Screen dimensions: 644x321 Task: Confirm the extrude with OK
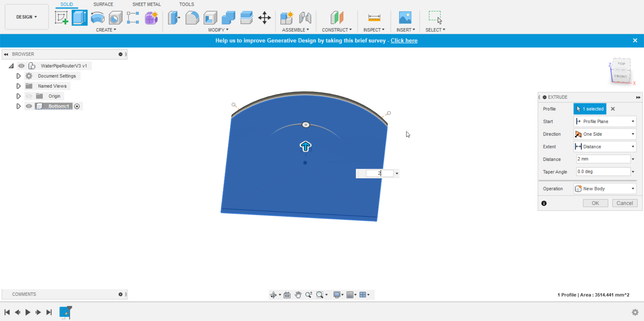[595, 203]
